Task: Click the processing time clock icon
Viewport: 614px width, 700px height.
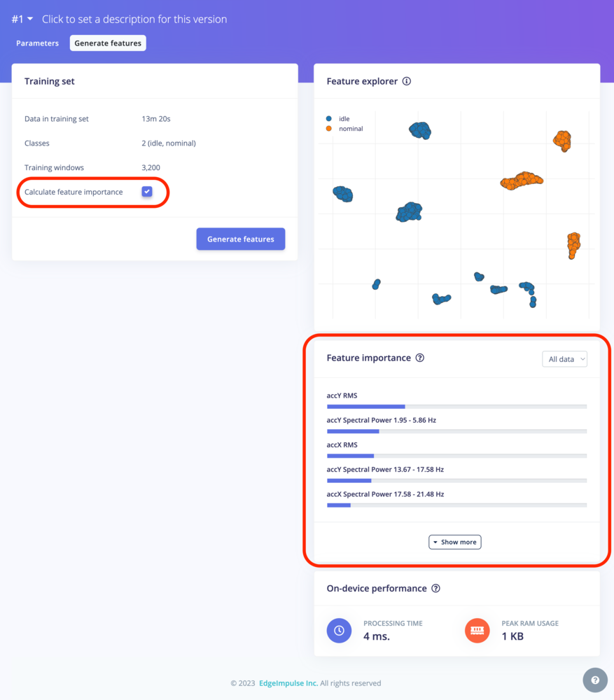Action: pyautogui.click(x=339, y=631)
